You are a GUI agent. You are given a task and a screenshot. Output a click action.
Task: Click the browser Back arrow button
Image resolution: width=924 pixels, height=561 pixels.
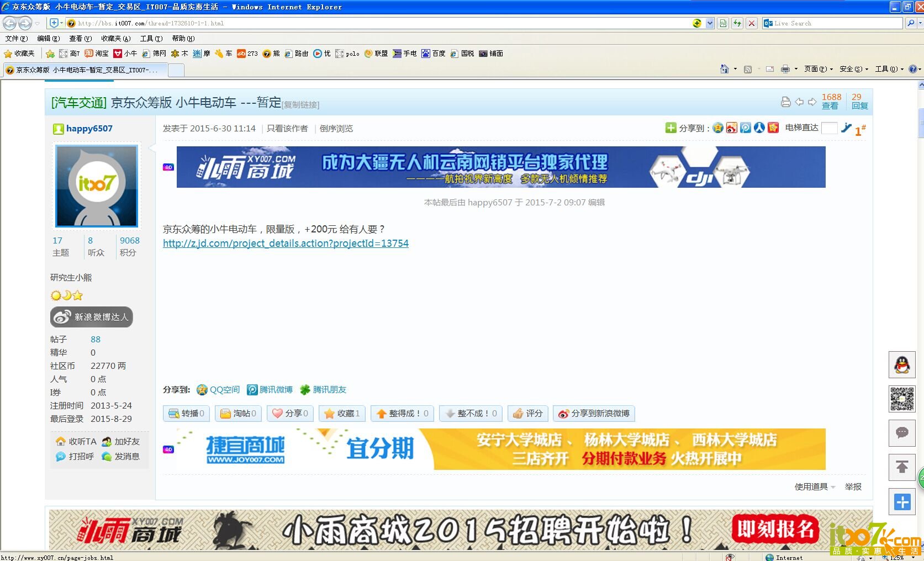[x=9, y=23]
